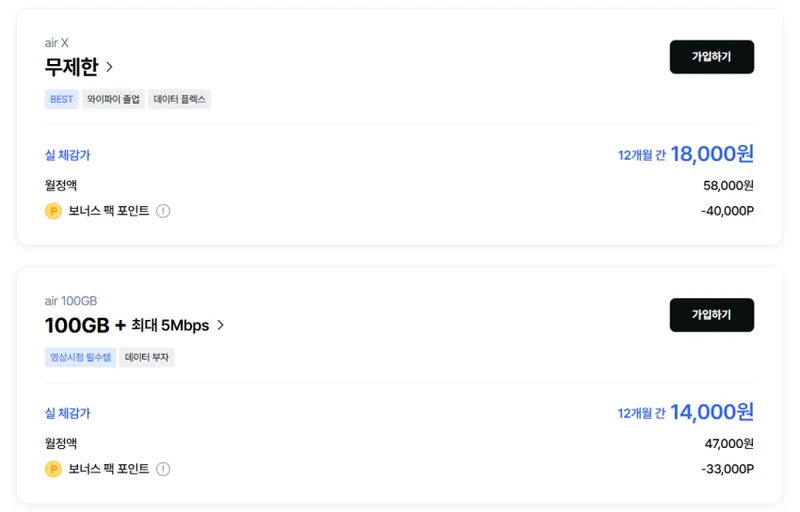Click the air 100GB 가입하기 button
The height and width of the screenshot is (512, 800).
[x=711, y=315]
